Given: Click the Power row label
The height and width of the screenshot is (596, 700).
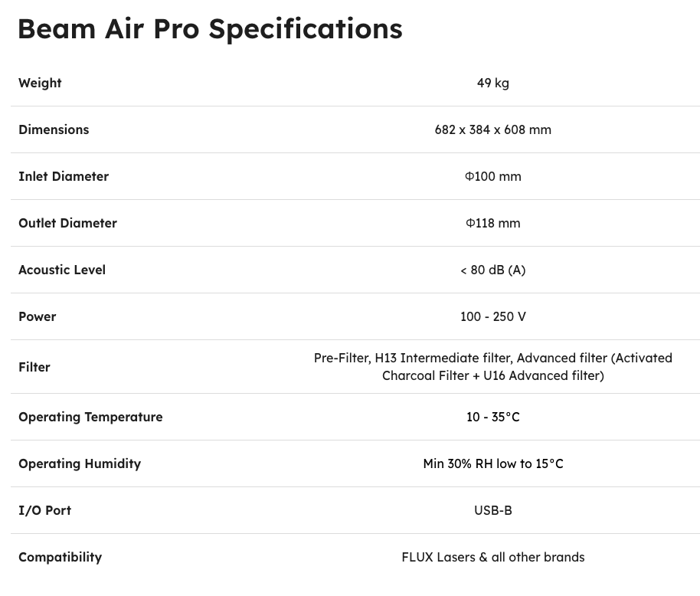Looking at the screenshot, I should (38, 316).
